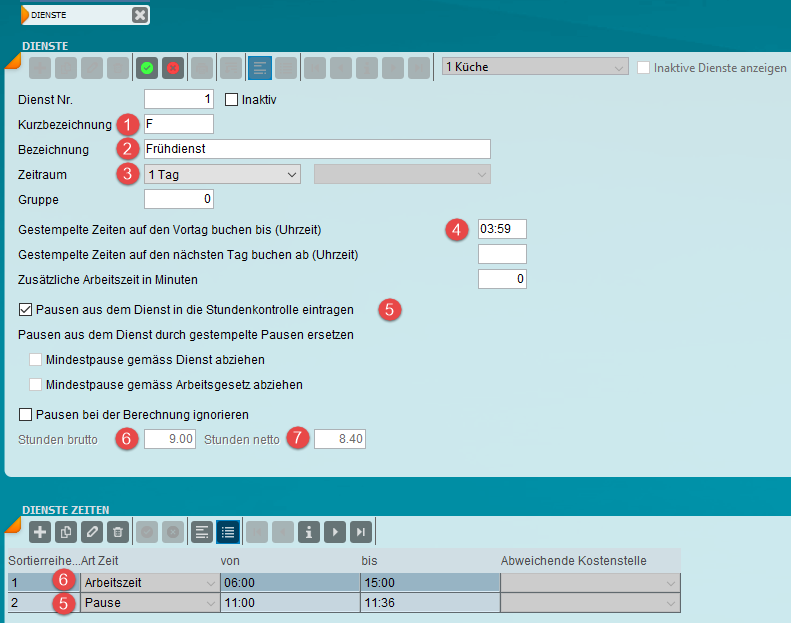Switch Dienste Zeiten to list view
This screenshot has width=791, height=623.
click(x=228, y=532)
